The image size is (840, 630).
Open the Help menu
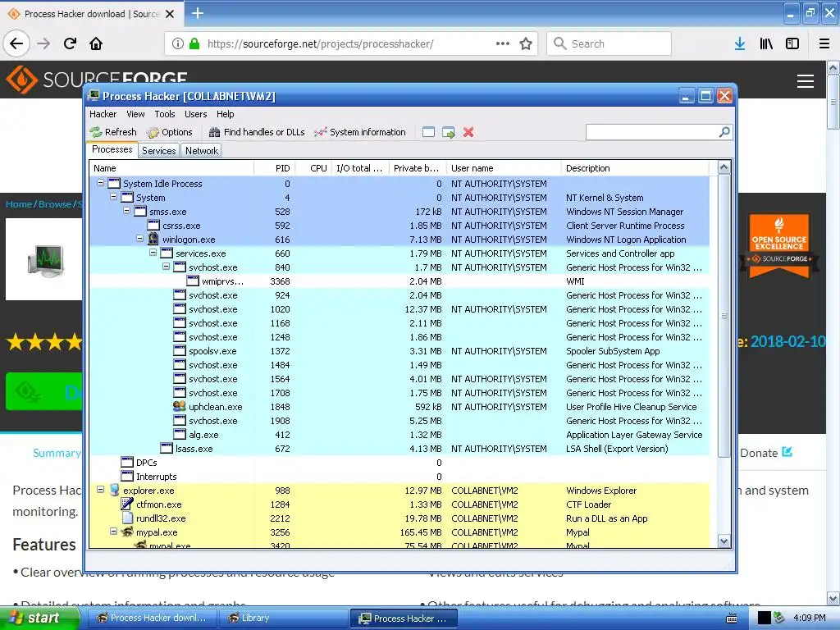point(225,114)
